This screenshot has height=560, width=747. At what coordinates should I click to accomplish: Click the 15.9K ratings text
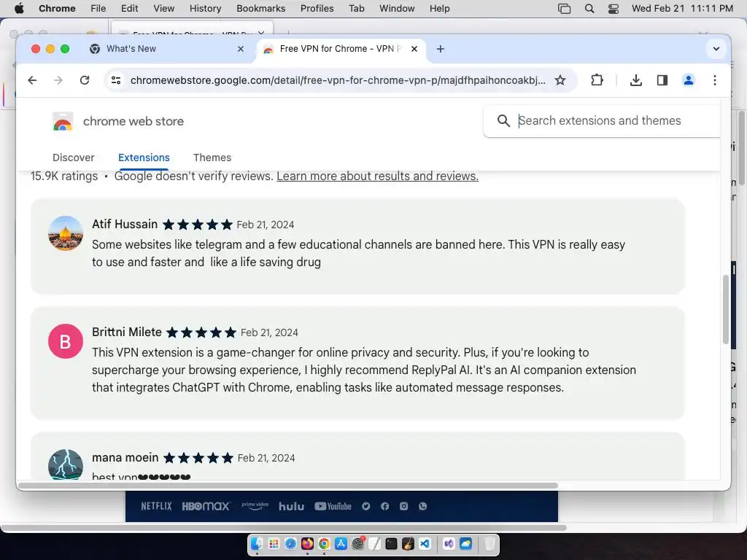point(64,176)
